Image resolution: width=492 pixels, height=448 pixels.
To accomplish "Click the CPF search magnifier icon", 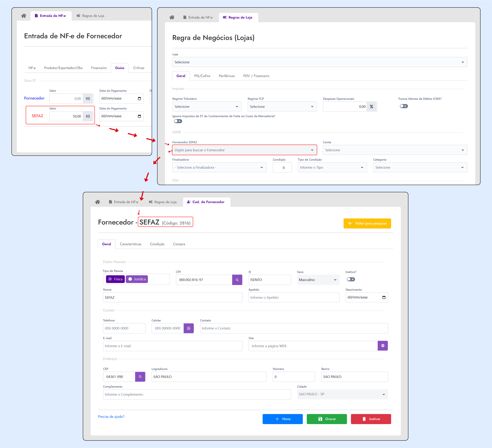I will pyautogui.click(x=237, y=280).
